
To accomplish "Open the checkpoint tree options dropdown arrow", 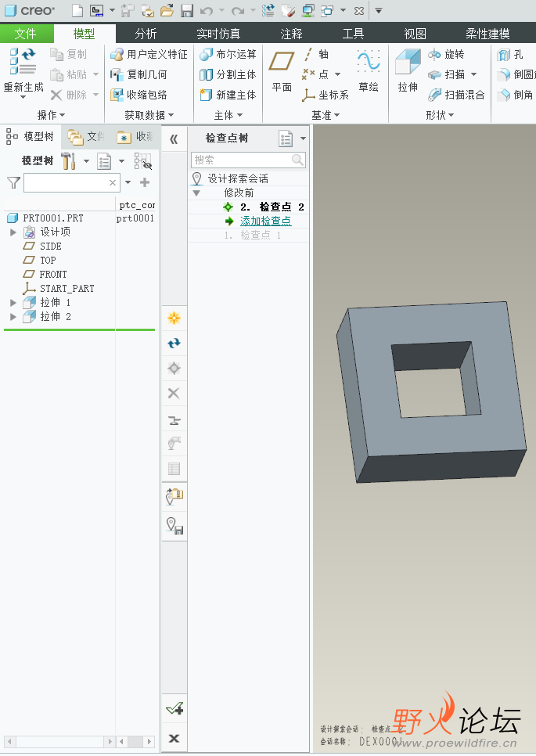I will [303, 139].
